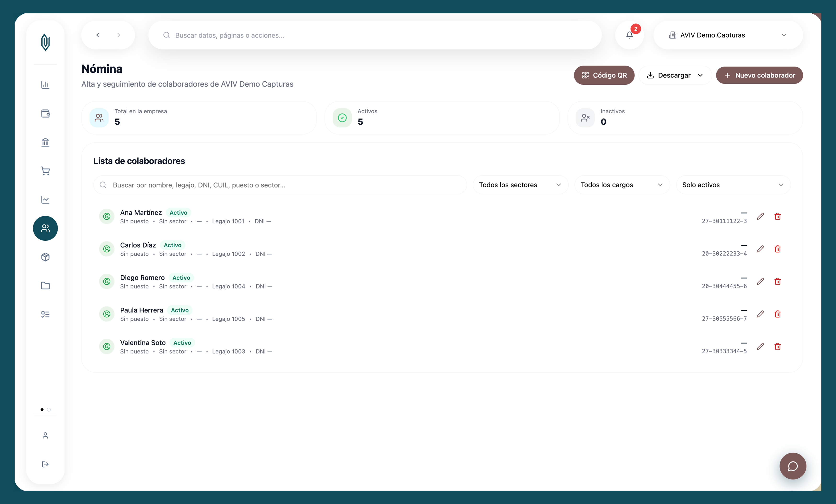Open AVIV Demo Capturas company selector
This screenshot has height=504, width=836.
click(728, 35)
